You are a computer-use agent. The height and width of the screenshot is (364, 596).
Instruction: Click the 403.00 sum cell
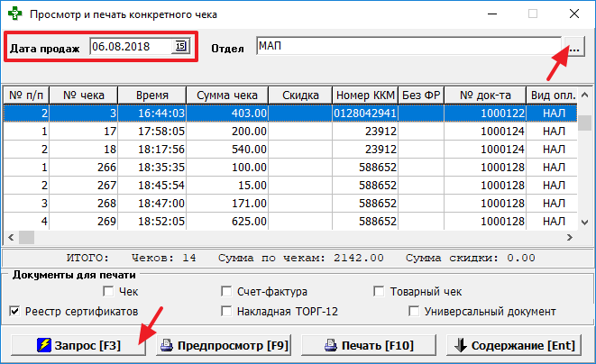coord(227,113)
